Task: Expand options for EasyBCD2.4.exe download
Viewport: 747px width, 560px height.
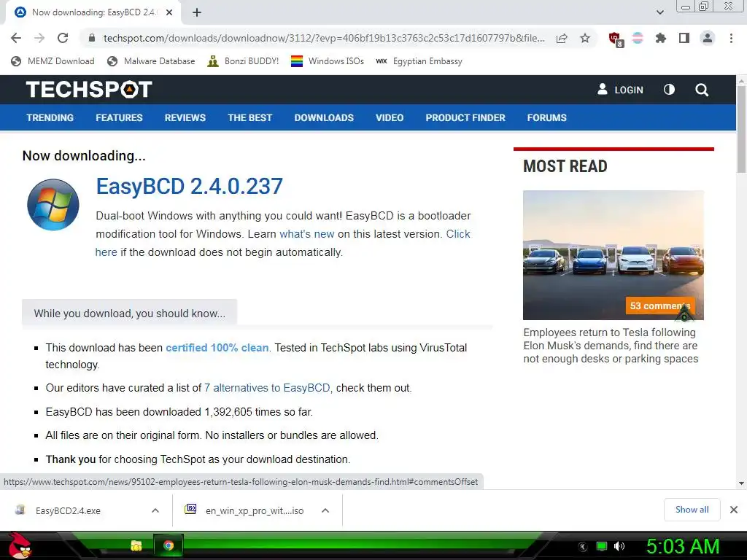Action: point(155,510)
